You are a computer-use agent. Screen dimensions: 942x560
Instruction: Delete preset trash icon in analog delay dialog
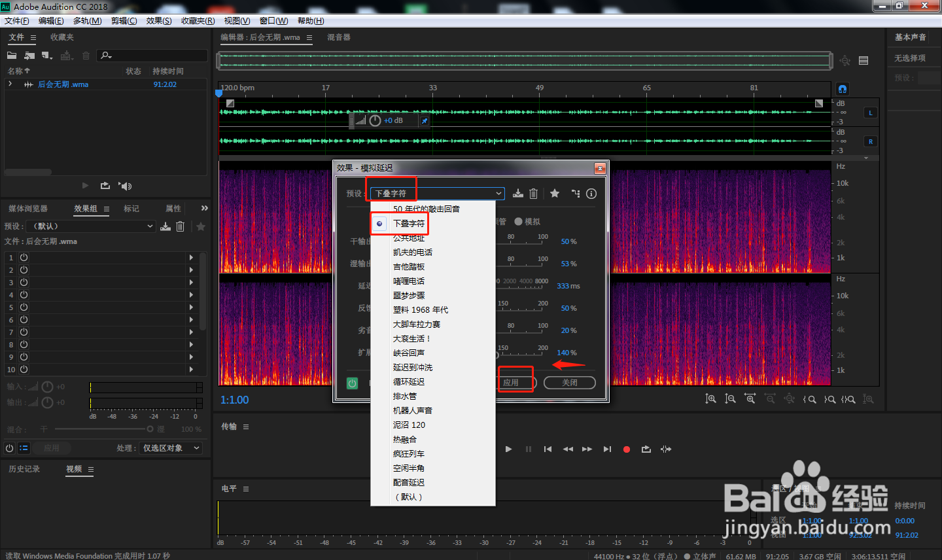(533, 194)
